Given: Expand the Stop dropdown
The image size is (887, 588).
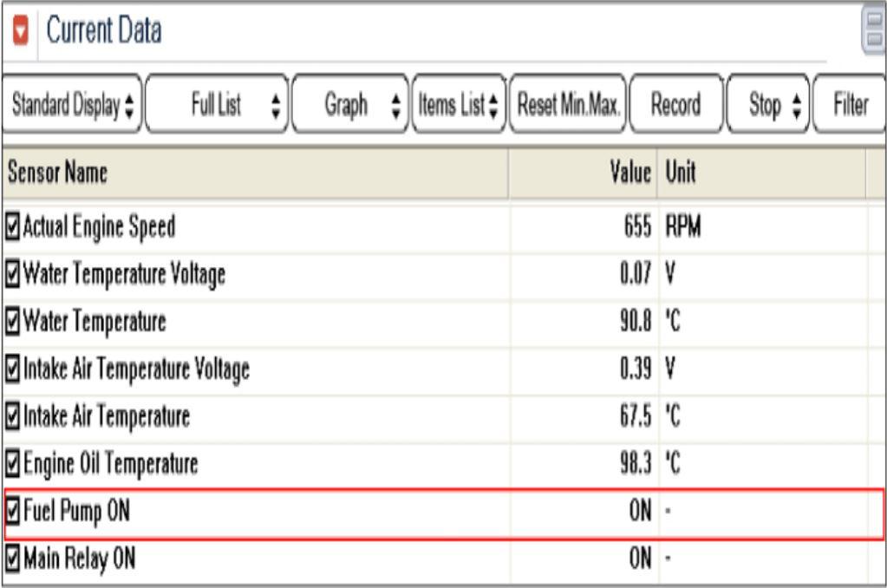Looking at the screenshot, I should coord(767,105).
